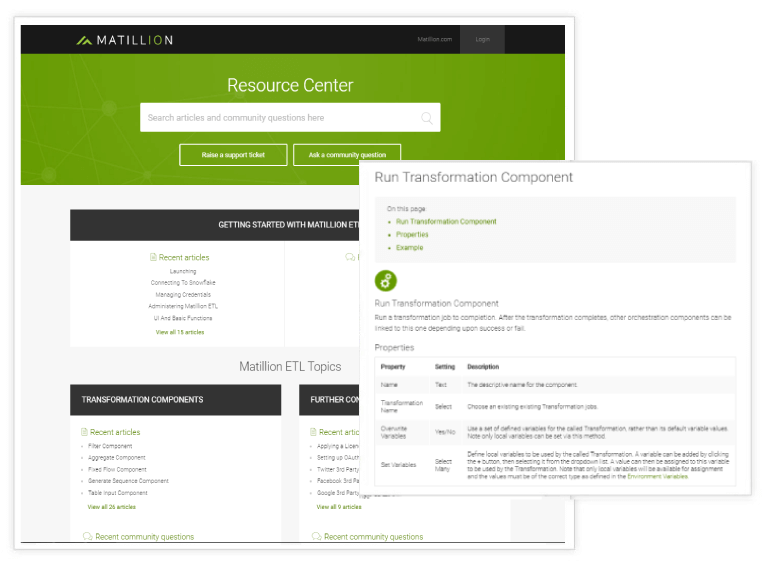Jump to Properties anchor link
This screenshot has height=566, width=768.
pyautogui.click(x=412, y=235)
